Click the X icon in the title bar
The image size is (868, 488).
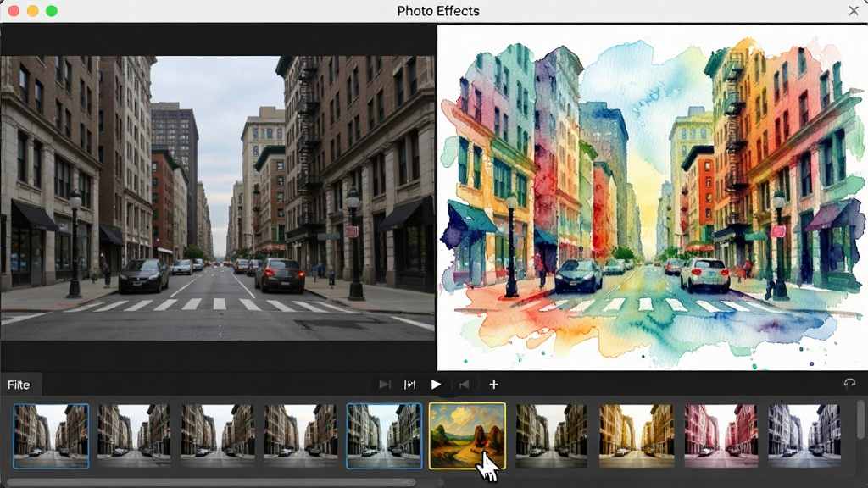point(853,11)
